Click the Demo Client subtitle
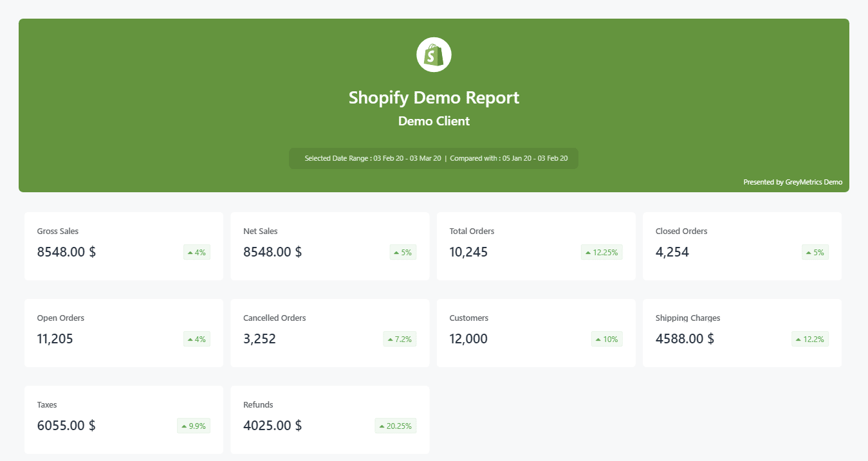868x461 pixels. tap(434, 121)
